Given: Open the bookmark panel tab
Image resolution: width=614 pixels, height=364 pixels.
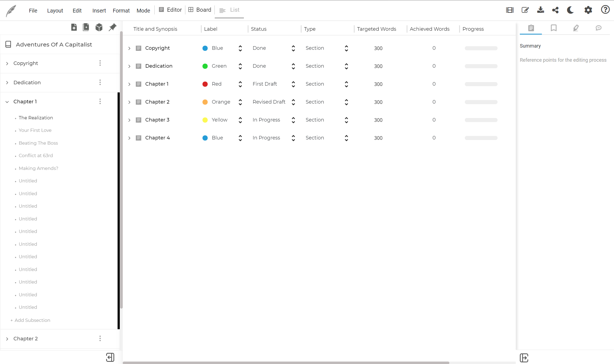Looking at the screenshot, I should [554, 28].
